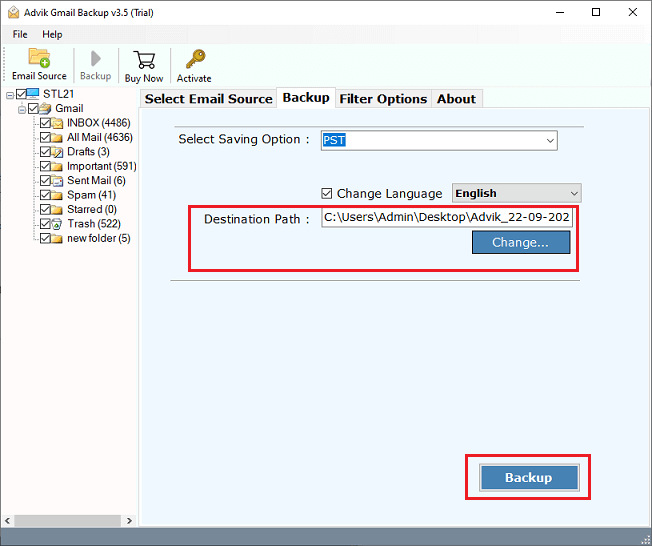Collapse the STL21 tree node
This screenshot has height=546, width=652.
click(x=10, y=96)
